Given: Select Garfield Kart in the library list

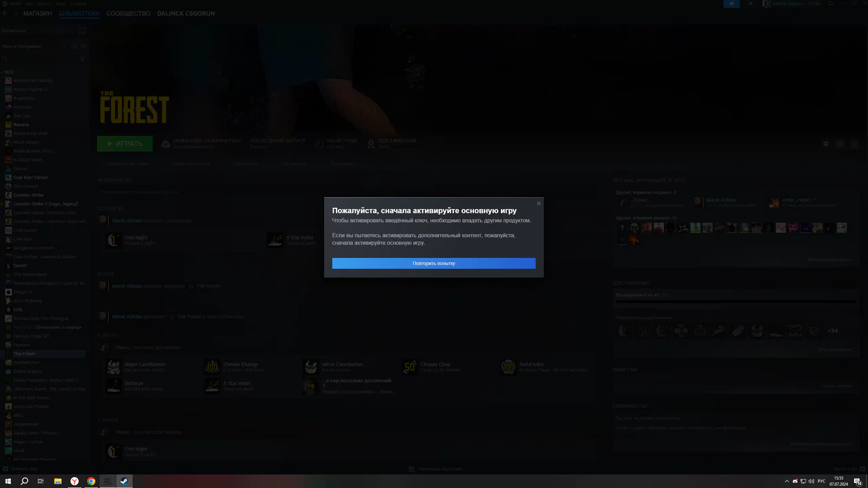Looking at the screenshot, I should point(26,363).
